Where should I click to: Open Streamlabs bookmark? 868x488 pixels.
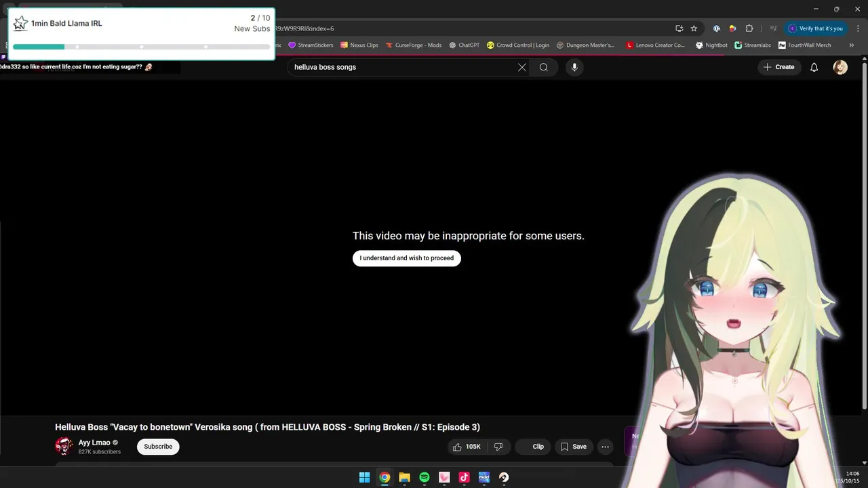point(753,45)
